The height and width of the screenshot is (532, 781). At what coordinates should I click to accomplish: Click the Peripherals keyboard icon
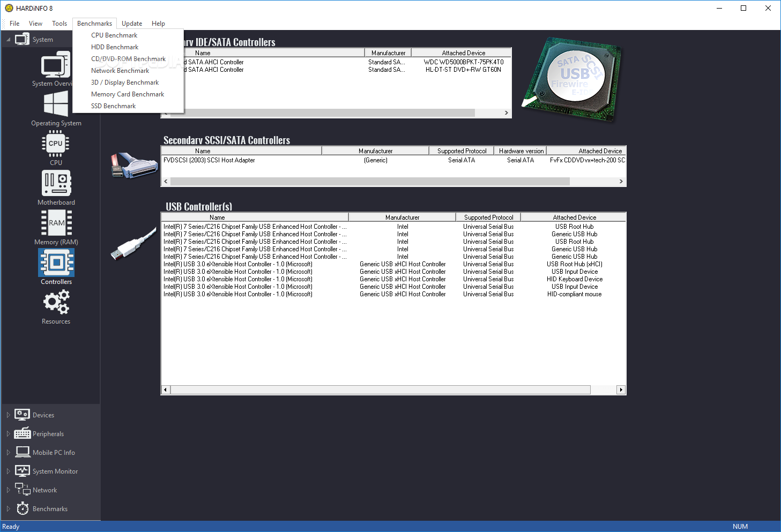coord(23,433)
